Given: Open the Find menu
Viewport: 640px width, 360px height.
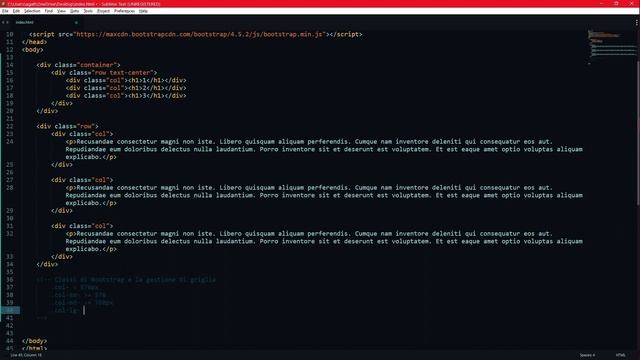Looking at the screenshot, I should (x=49, y=11).
